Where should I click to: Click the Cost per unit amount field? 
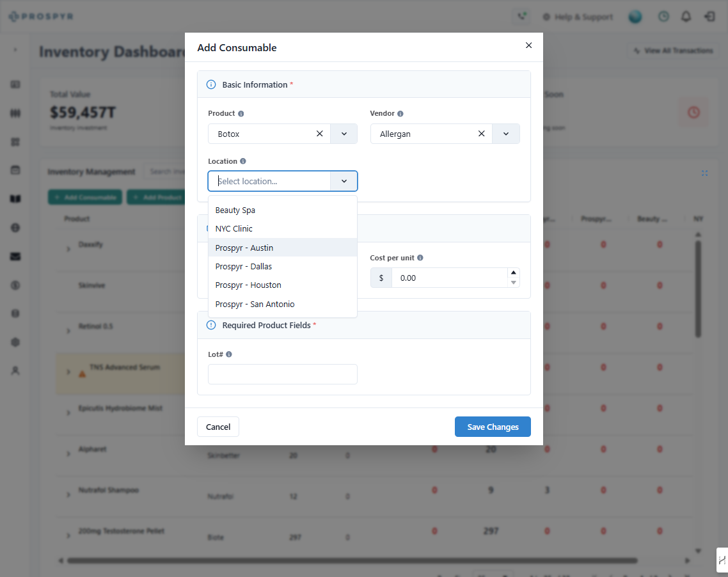pyautogui.click(x=450, y=278)
